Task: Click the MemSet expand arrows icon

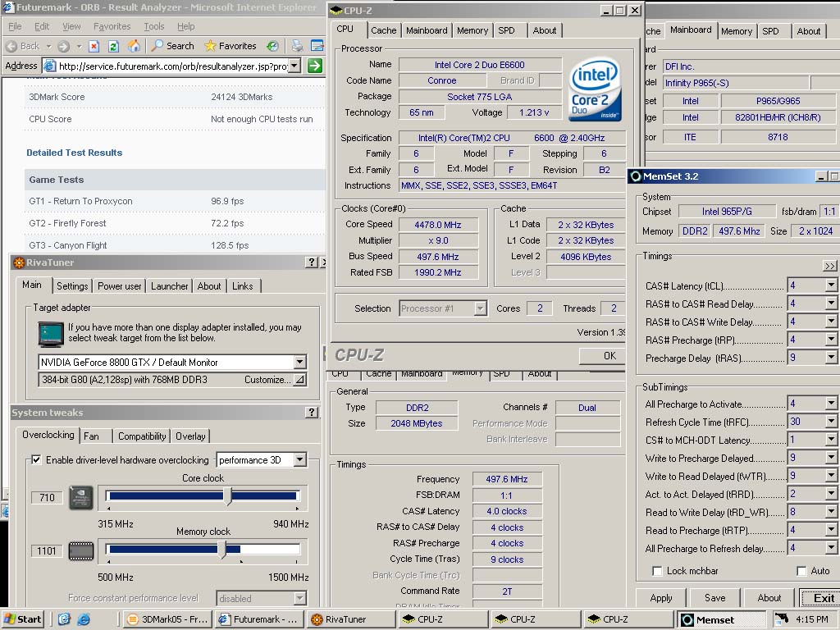Action: pos(830,266)
